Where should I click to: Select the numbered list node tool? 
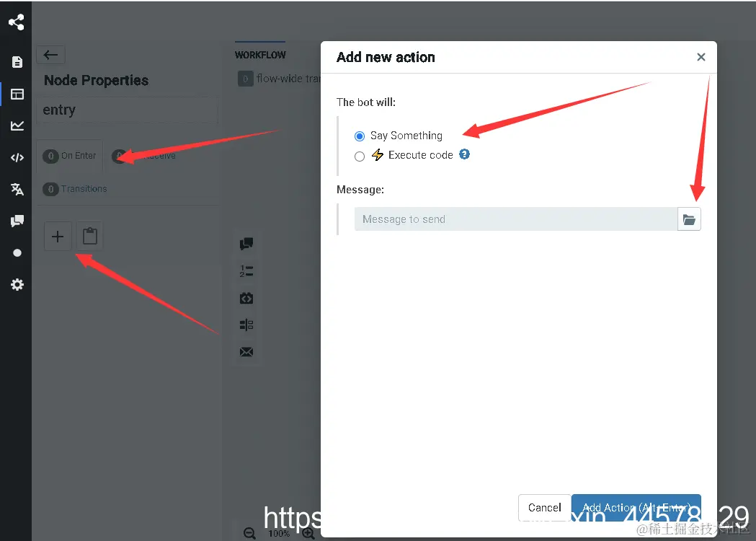[246, 271]
